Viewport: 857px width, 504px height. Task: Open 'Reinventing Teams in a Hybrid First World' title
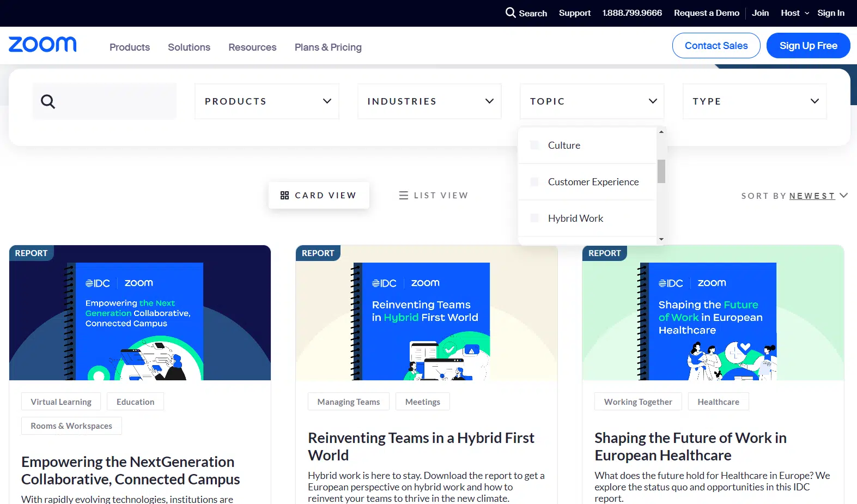[x=421, y=446]
